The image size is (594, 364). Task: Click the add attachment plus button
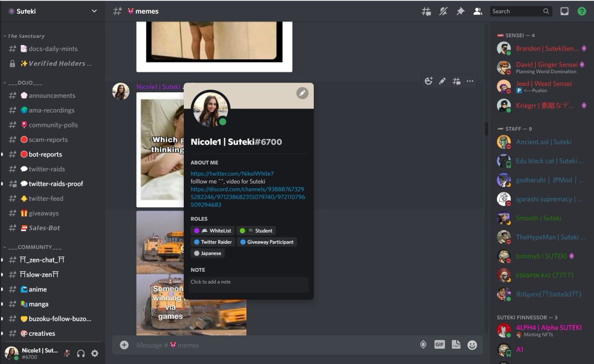(124, 345)
